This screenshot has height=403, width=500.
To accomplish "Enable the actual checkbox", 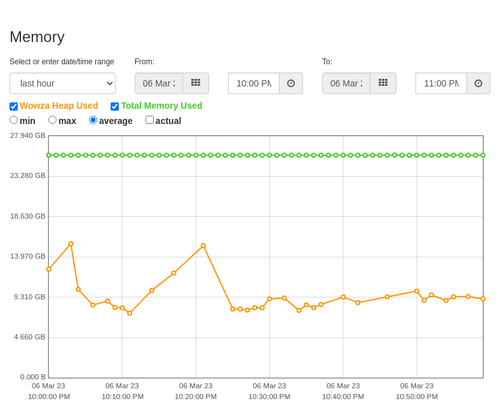I will [x=149, y=120].
